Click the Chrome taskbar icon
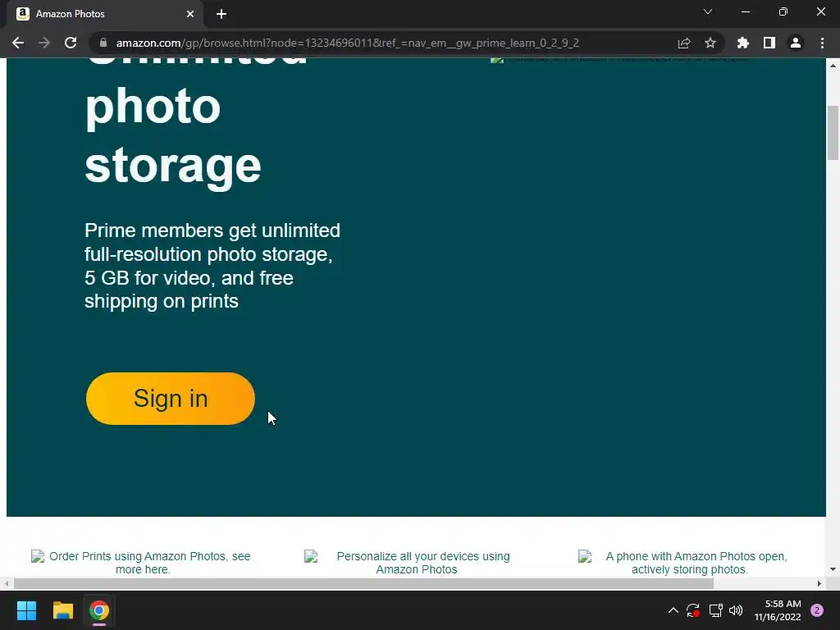The width and height of the screenshot is (840, 630). pos(99,610)
